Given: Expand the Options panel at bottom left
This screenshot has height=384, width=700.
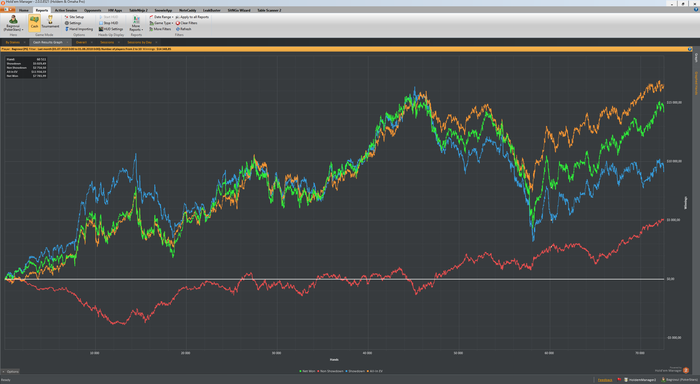Looking at the screenshot, I should (x=10, y=371).
